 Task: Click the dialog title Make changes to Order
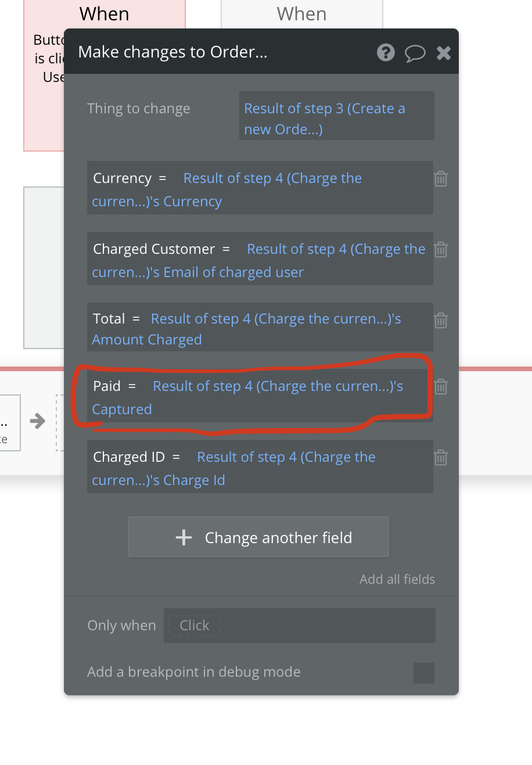(x=173, y=52)
